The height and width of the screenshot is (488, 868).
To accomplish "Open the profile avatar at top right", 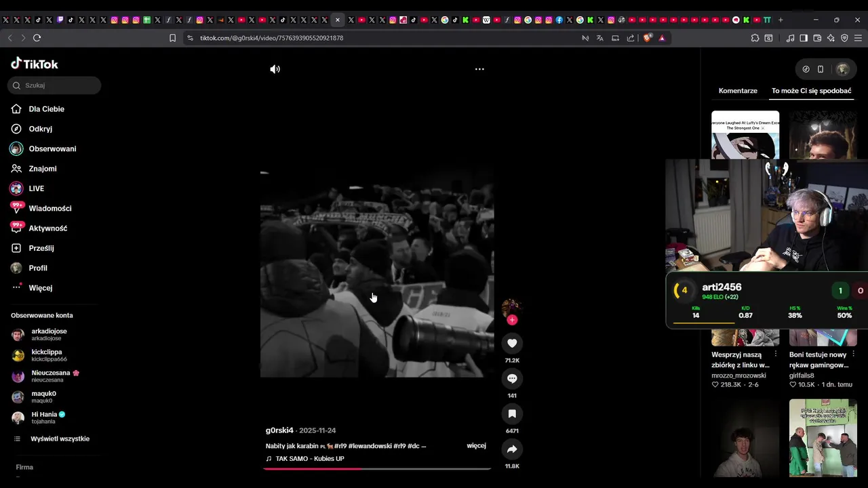I will tap(842, 69).
